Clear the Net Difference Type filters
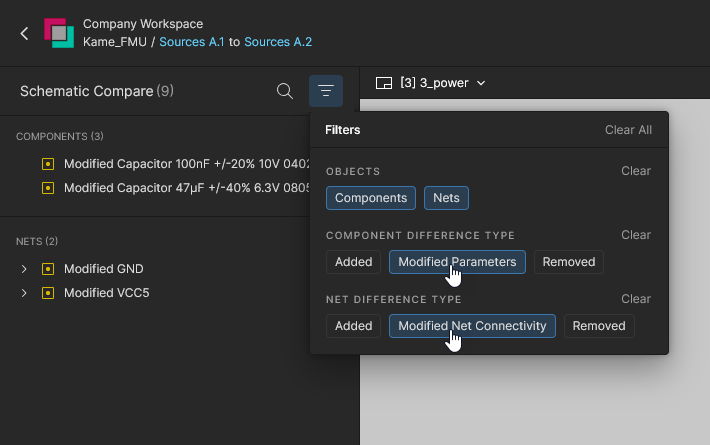 click(636, 299)
